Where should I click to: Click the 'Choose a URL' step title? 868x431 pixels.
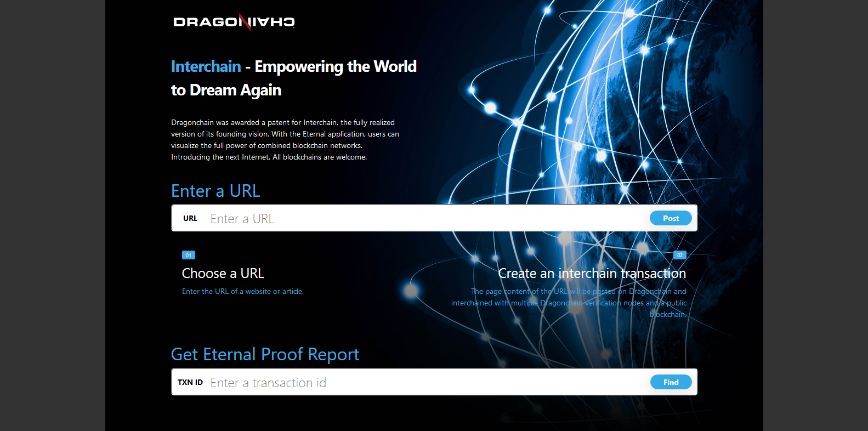[223, 273]
